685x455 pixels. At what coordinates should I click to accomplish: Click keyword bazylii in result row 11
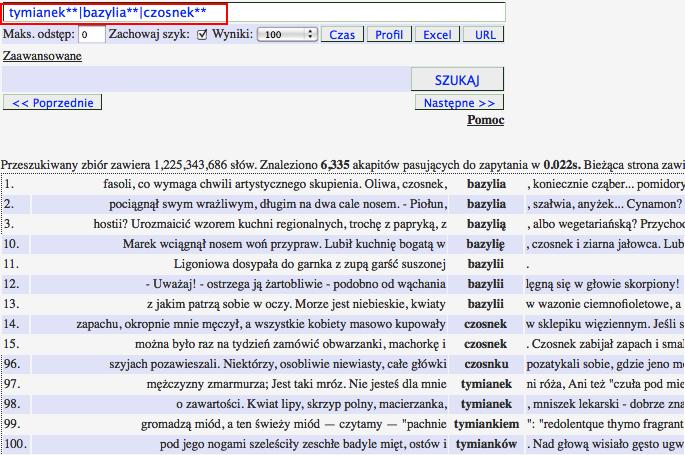point(485,264)
